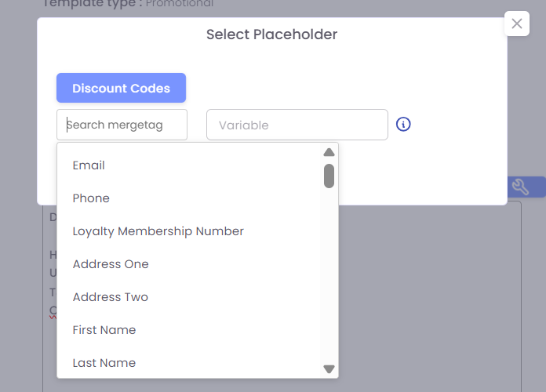Choose Address Two from dropdown
The width and height of the screenshot is (546, 392).
click(x=111, y=297)
